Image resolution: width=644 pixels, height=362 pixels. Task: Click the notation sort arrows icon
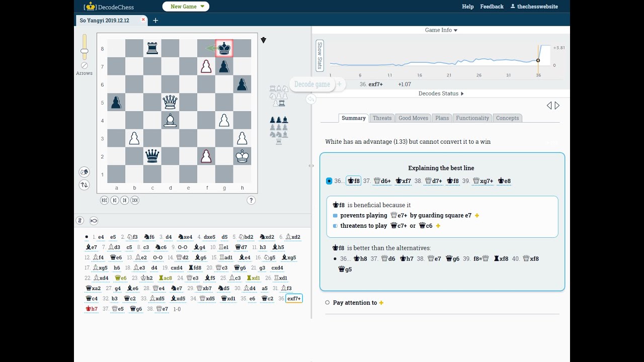79,220
